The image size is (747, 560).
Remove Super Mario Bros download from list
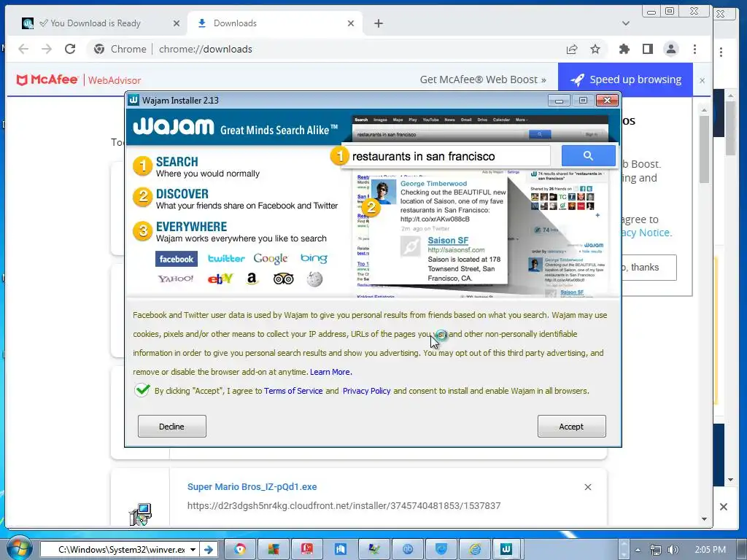[588, 487]
